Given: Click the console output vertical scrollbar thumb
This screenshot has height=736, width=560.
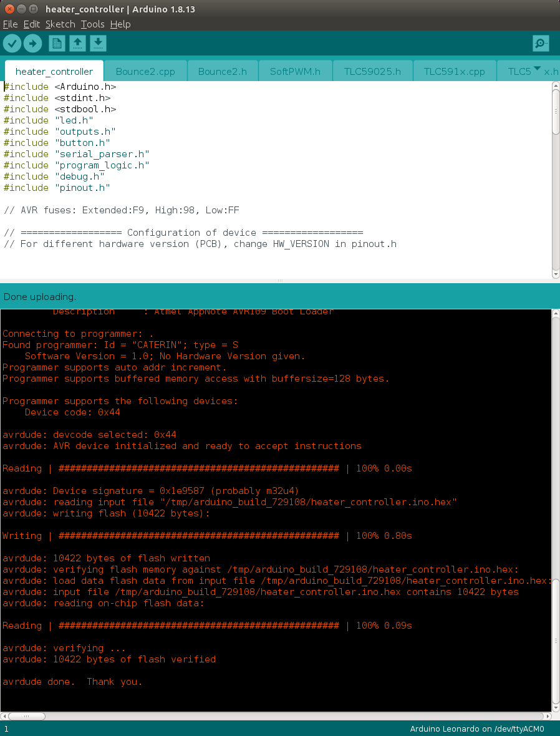Looking at the screenshot, I should (x=556, y=642).
